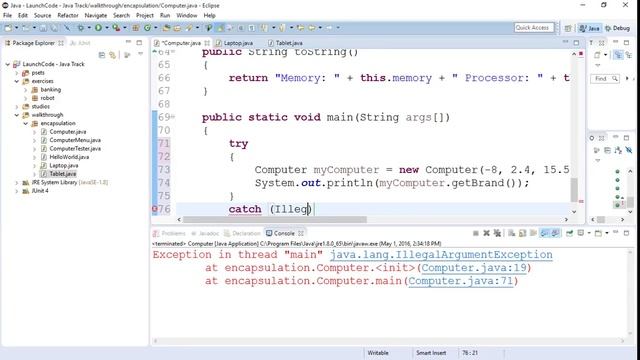Image resolution: width=640 pixels, height=360 pixels.
Task: Maximize the editor area icon
Action: tap(576, 42)
